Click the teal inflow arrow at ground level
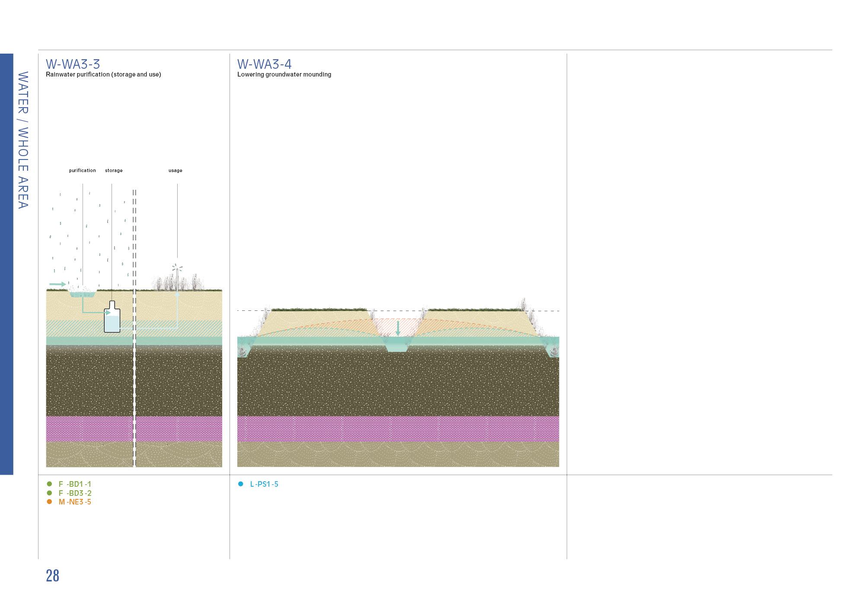The width and height of the screenshot is (868, 613). click(57, 284)
